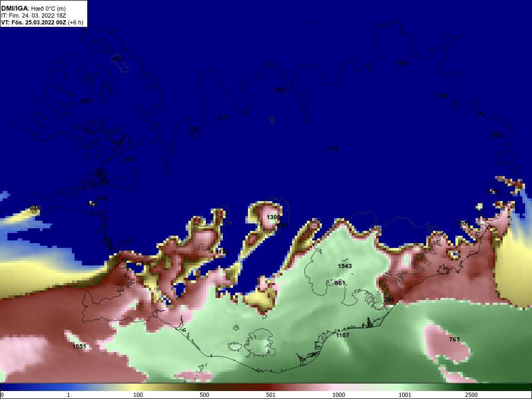Click the color scale label 1000
The width and height of the screenshot is (532, 399).
(x=338, y=395)
